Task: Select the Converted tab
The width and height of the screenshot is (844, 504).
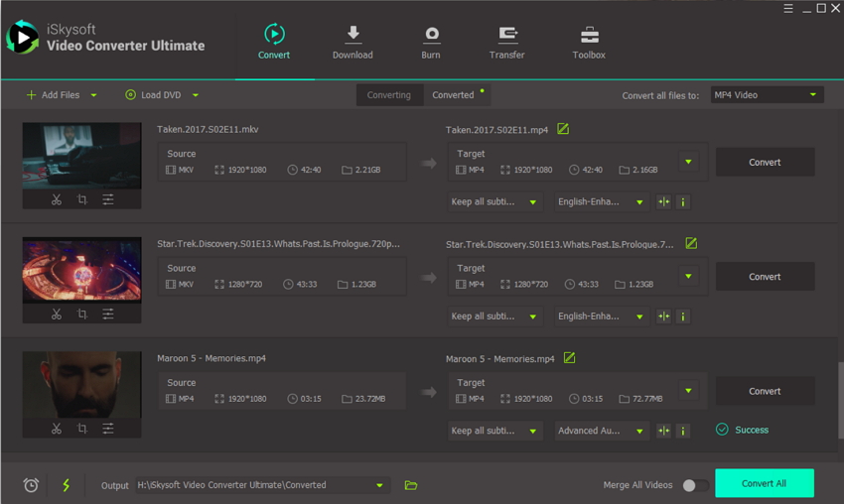Action: [x=453, y=95]
